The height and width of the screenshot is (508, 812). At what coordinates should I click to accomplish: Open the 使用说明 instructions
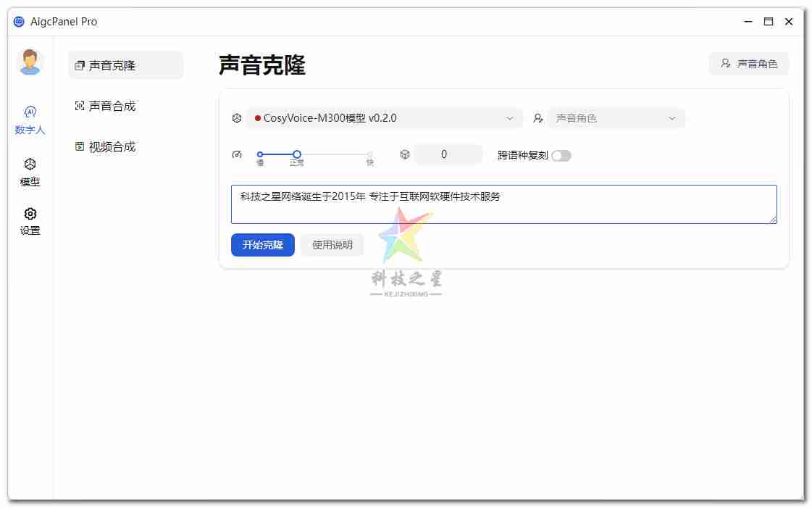(x=332, y=245)
